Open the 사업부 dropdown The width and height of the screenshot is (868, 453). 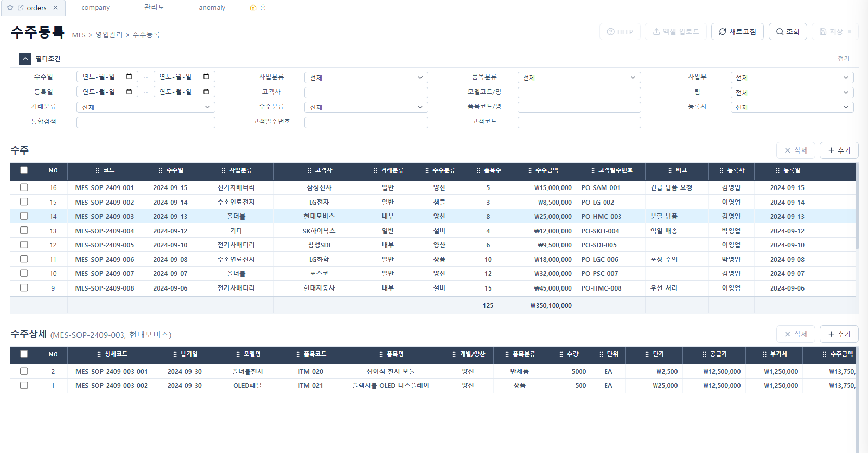[x=792, y=78]
